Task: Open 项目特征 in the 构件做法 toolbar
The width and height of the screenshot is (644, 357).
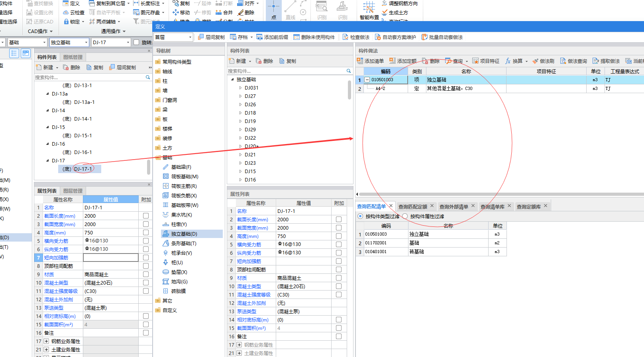Action: pos(486,61)
